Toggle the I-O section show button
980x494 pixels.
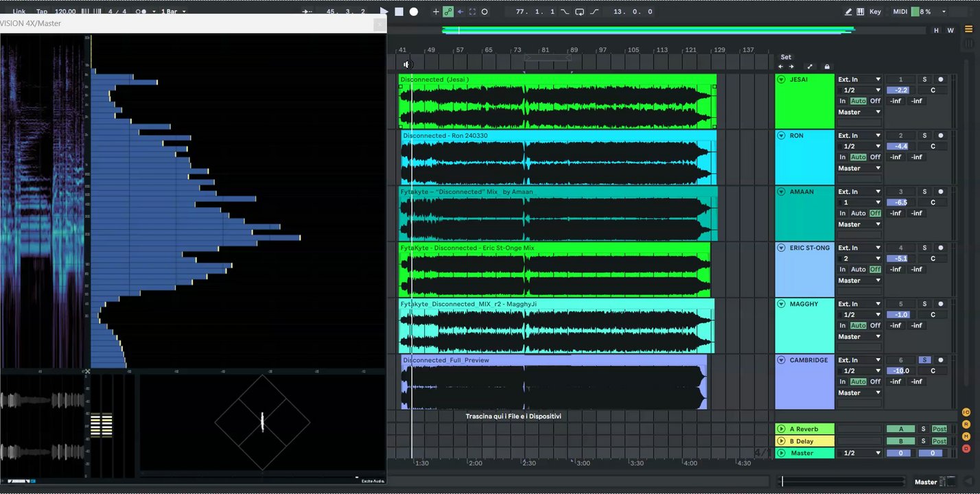966,412
